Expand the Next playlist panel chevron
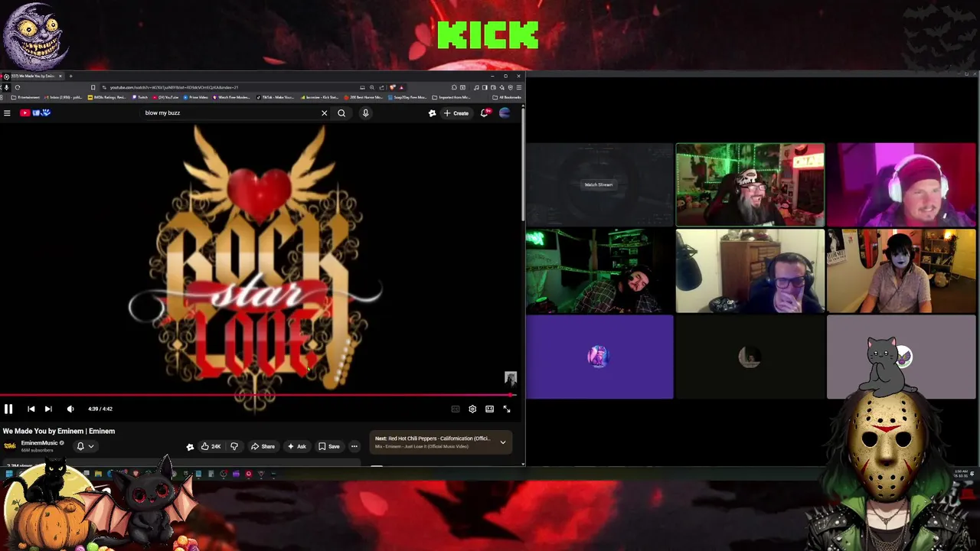 [x=503, y=442]
